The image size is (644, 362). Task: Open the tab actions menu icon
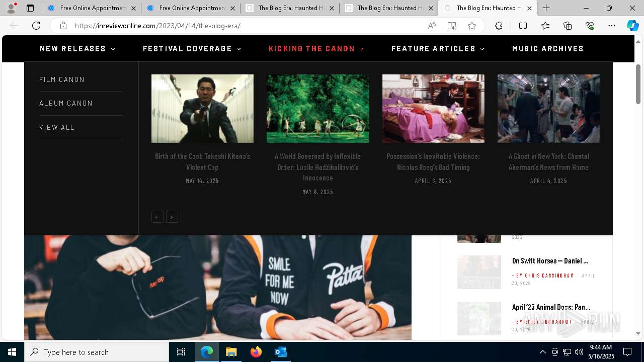(x=30, y=8)
